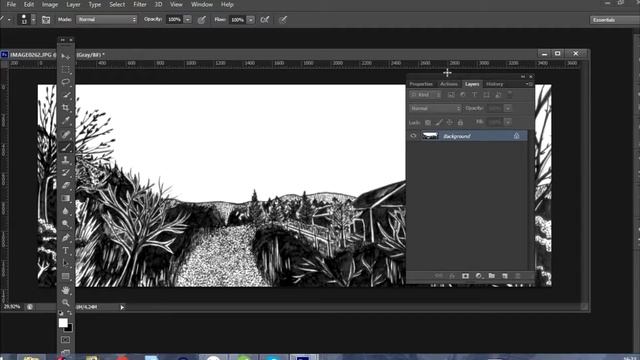Reset default foreground and background colors

61,313
